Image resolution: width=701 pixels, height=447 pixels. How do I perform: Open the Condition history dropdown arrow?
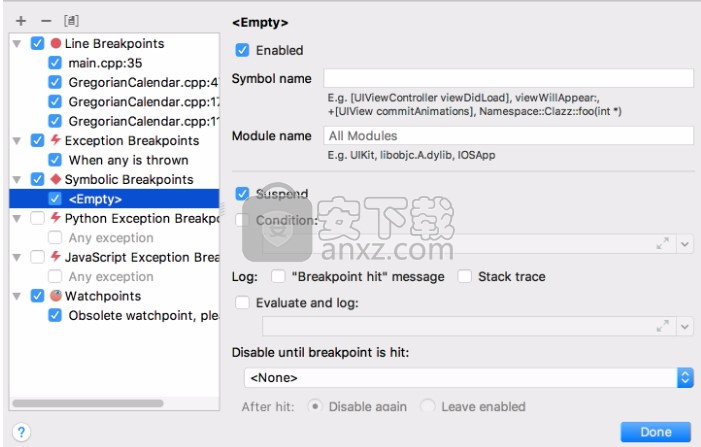[x=685, y=244]
